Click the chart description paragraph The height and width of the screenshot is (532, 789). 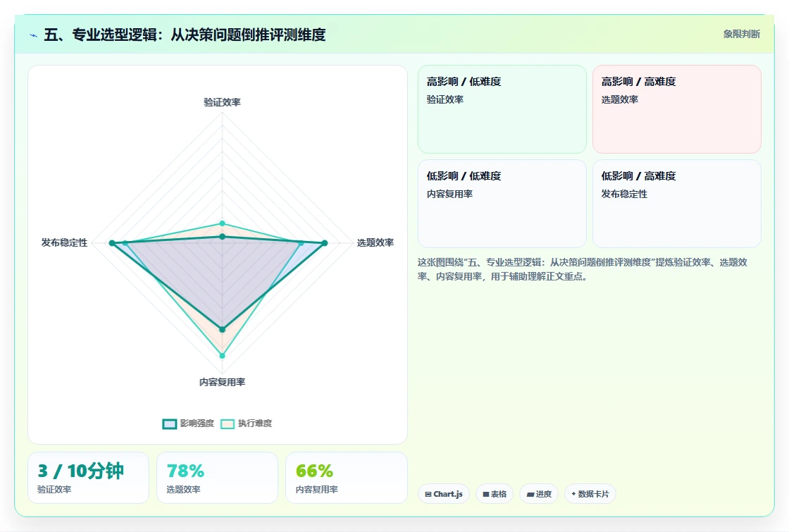coord(582,269)
